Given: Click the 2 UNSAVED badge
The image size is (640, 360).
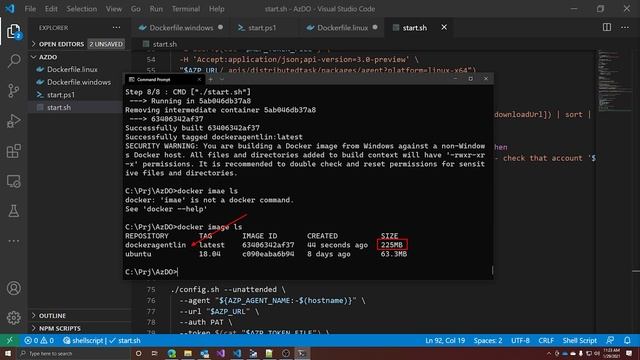Looking at the screenshot, I should [106, 44].
